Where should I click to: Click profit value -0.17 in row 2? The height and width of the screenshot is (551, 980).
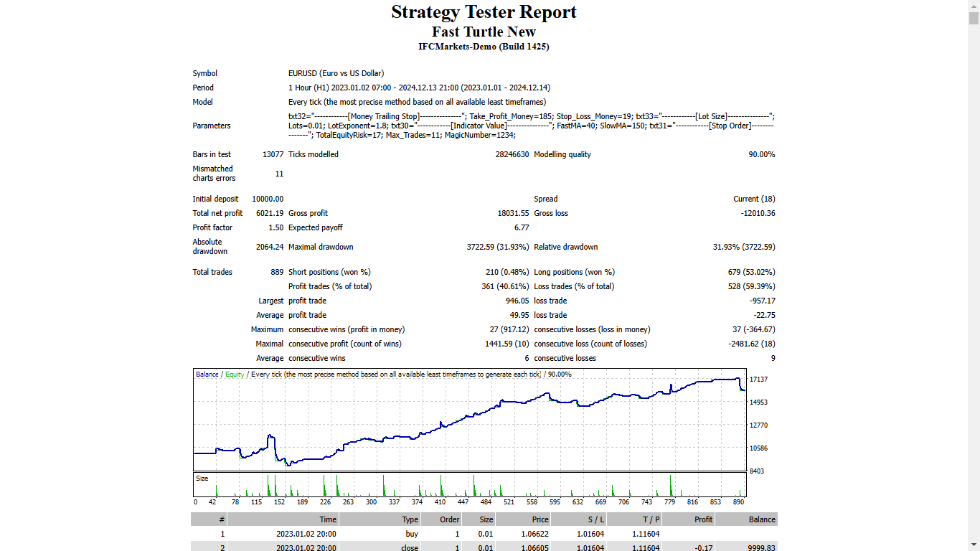click(705, 548)
